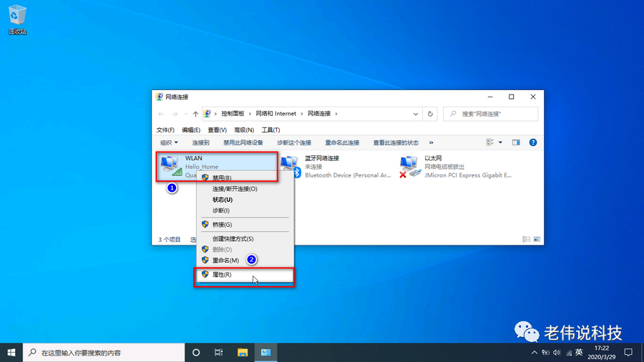The height and width of the screenshot is (362, 644).
Task: Click 查看此连接的状态 toolbar button
Action: point(396,142)
